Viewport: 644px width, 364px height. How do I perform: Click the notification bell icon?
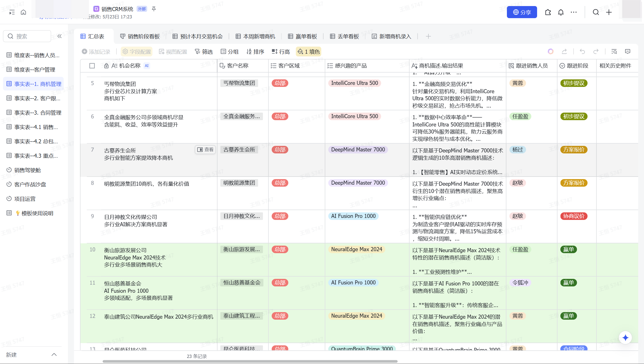(x=561, y=12)
